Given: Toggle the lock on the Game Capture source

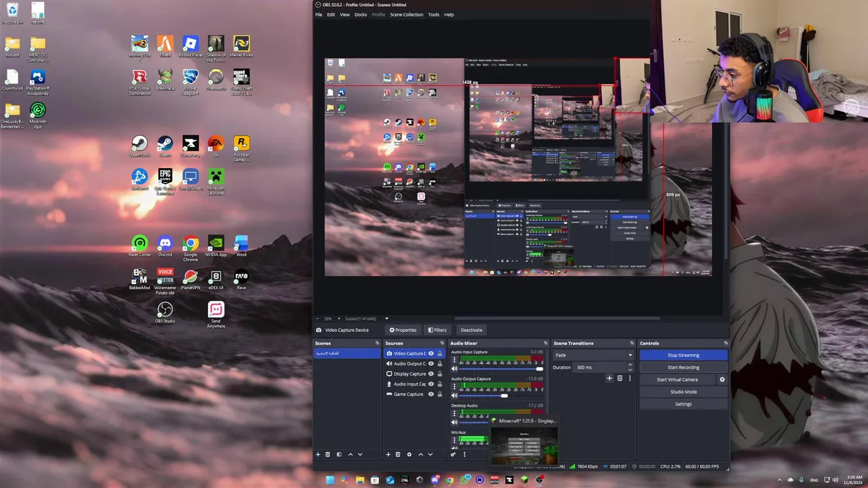Looking at the screenshot, I should click(x=439, y=394).
